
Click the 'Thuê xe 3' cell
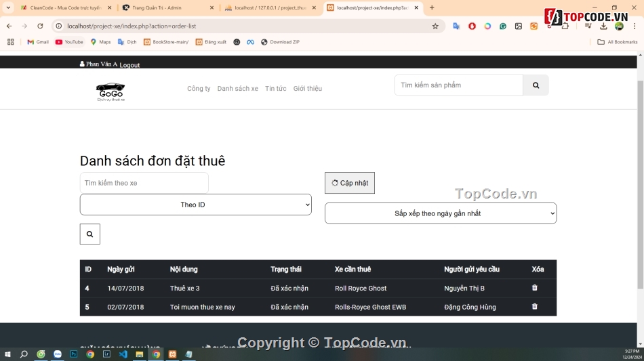(x=185, y=288)
